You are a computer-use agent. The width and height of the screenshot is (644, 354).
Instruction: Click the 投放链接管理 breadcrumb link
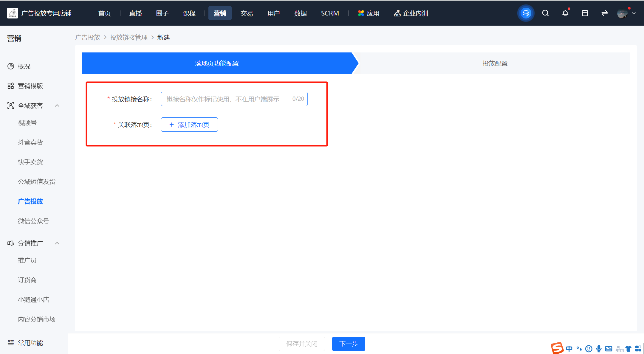coord(129,37)
